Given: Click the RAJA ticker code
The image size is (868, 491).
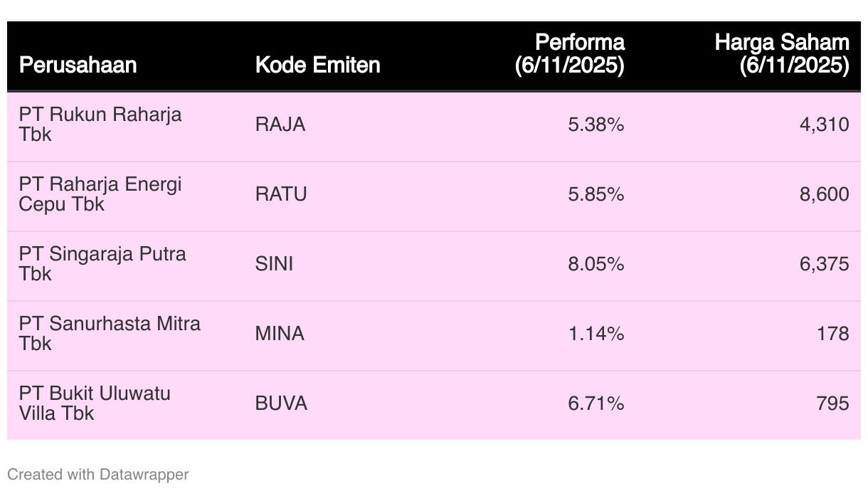Looking at the screenshot, I should (280, 125).
